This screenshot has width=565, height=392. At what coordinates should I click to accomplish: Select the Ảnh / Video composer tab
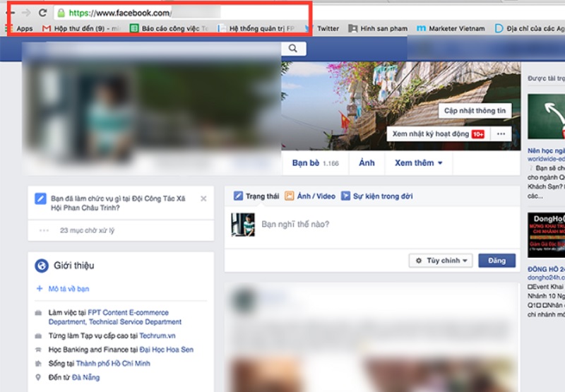coord(310,196)
